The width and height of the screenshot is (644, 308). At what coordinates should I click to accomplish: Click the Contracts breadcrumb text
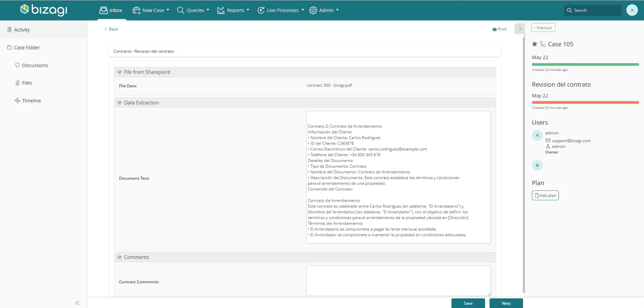pos(122,51)
